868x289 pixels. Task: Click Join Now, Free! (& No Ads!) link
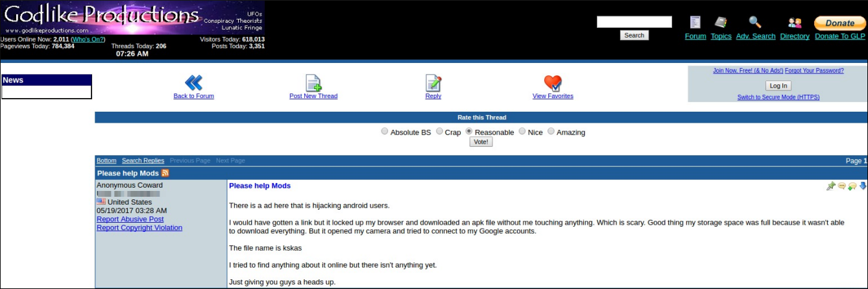pos(748,71)
